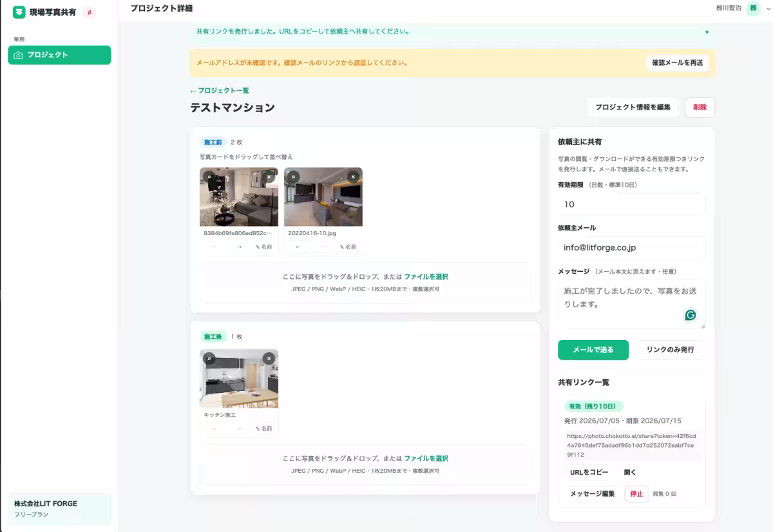
Task: Go back via ← プロジェクト一覧 link
Action: pyautogui.click(x=220, y=91)
